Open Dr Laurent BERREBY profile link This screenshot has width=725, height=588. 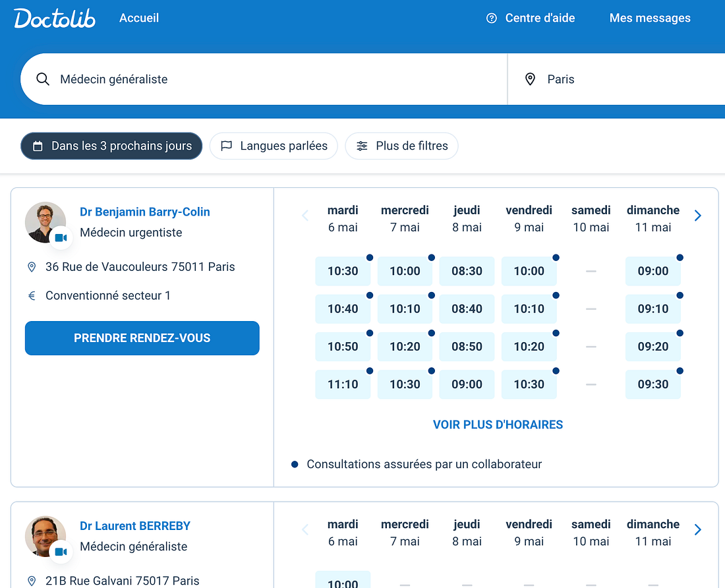[x=135, y=526]
